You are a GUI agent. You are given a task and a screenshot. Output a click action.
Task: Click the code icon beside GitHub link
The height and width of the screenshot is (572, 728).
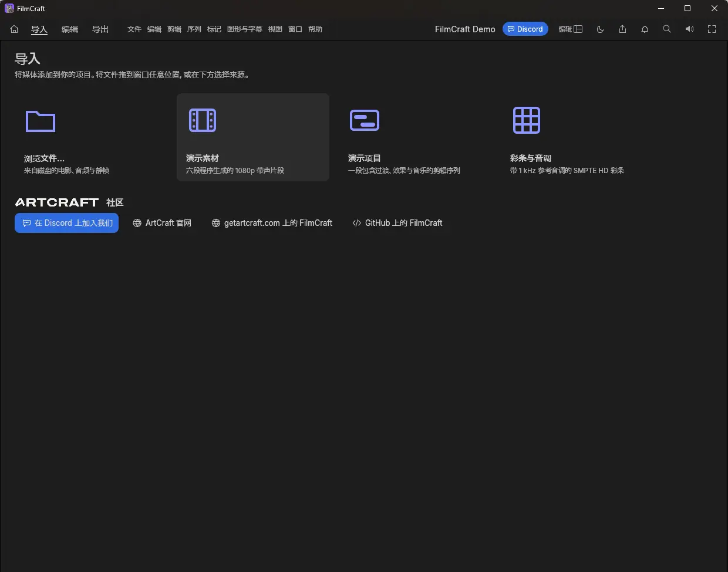click(356, 223)
